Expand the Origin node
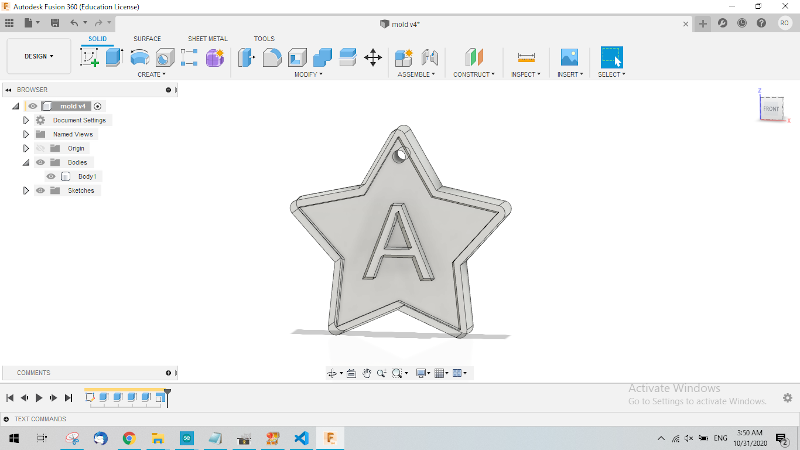 pos(26,148)
